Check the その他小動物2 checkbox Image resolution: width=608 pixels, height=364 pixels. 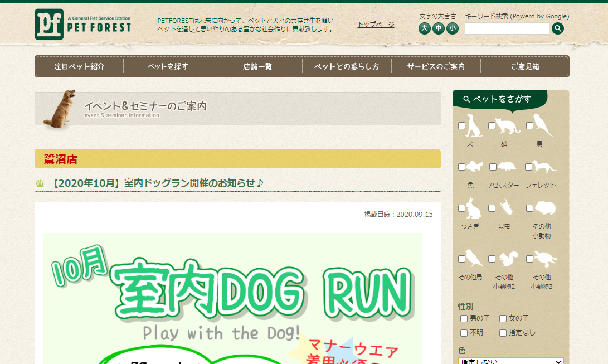492,259
